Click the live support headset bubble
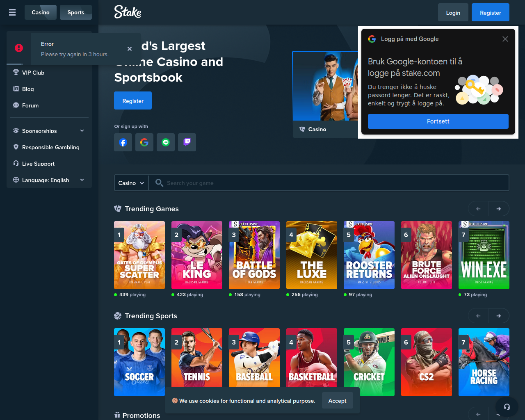The height and width of the screenshot is (420, 525). tap(507, 407)
